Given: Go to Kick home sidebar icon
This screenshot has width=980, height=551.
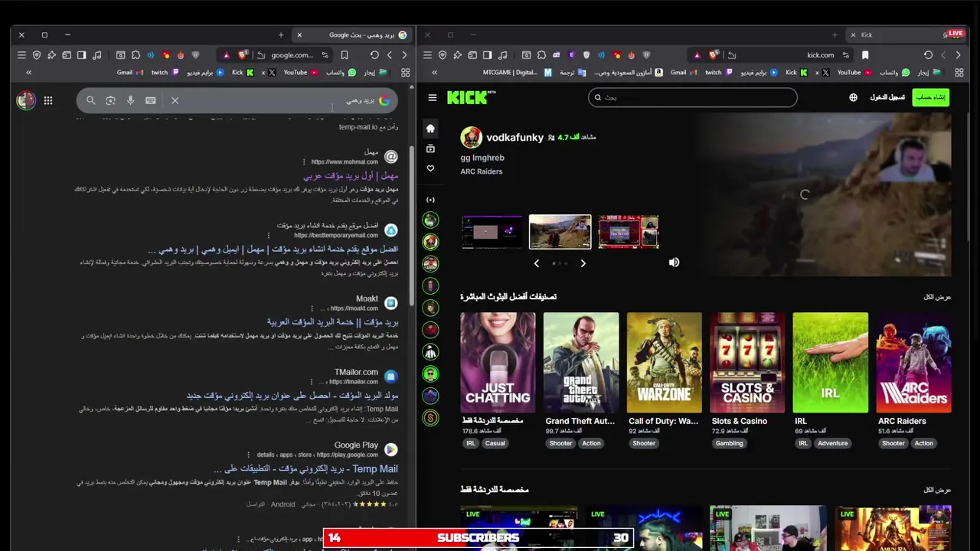Looking at the screenshot, I should [x=430, y=129].
